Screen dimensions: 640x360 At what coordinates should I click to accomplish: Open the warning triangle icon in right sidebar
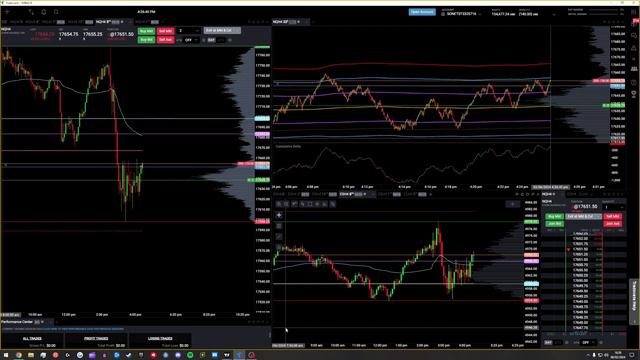[x=634, y=48]
